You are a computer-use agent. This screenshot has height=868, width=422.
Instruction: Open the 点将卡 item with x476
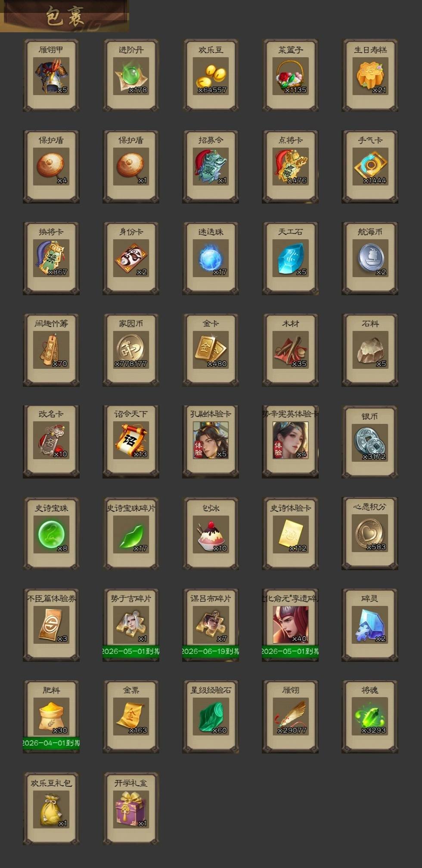click(x=290, y=167)
